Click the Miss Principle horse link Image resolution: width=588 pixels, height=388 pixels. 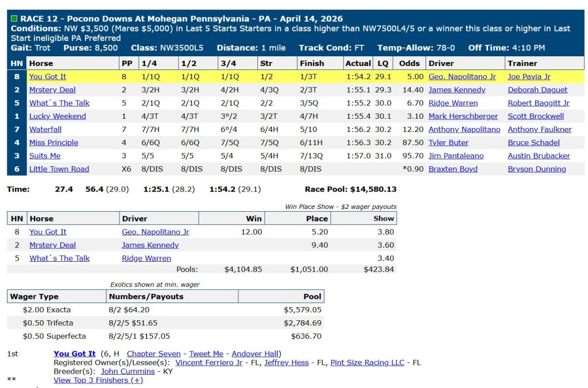click(53, 142)
